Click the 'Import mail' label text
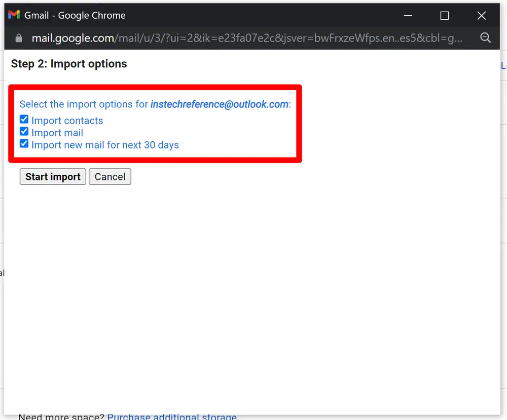Viewport: 507px width, 420px height. (x=57, y=133)
